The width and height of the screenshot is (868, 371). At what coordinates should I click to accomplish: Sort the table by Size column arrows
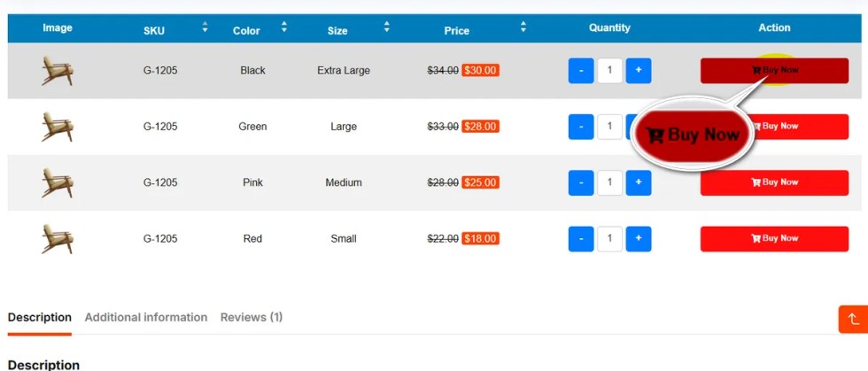tap(387, 28)
